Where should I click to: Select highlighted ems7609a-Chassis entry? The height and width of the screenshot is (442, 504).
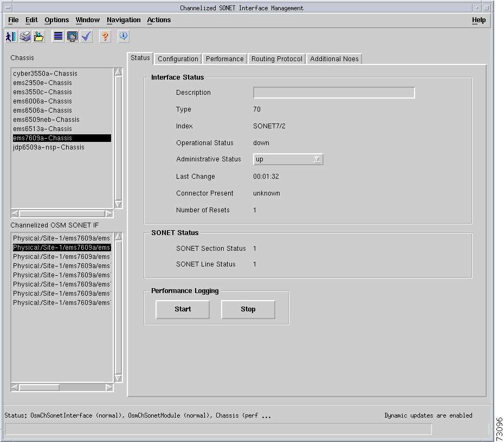[62, 138]
